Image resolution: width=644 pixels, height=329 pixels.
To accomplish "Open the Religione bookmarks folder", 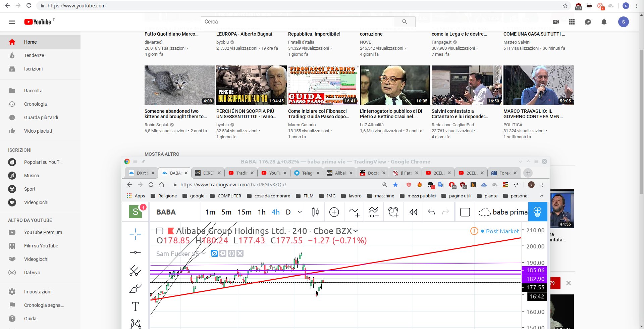I will pyautogui.click(x=164, y=196).
